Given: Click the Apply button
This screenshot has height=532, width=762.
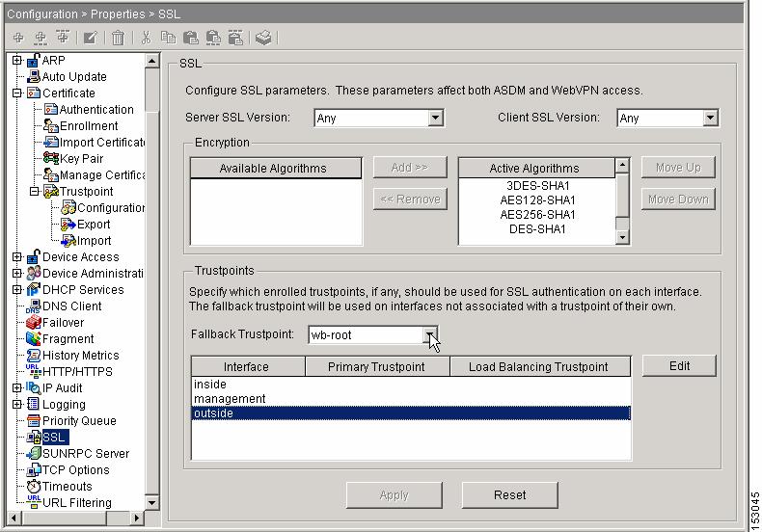Looking at the screenshot, I should [x=395, y=495].
